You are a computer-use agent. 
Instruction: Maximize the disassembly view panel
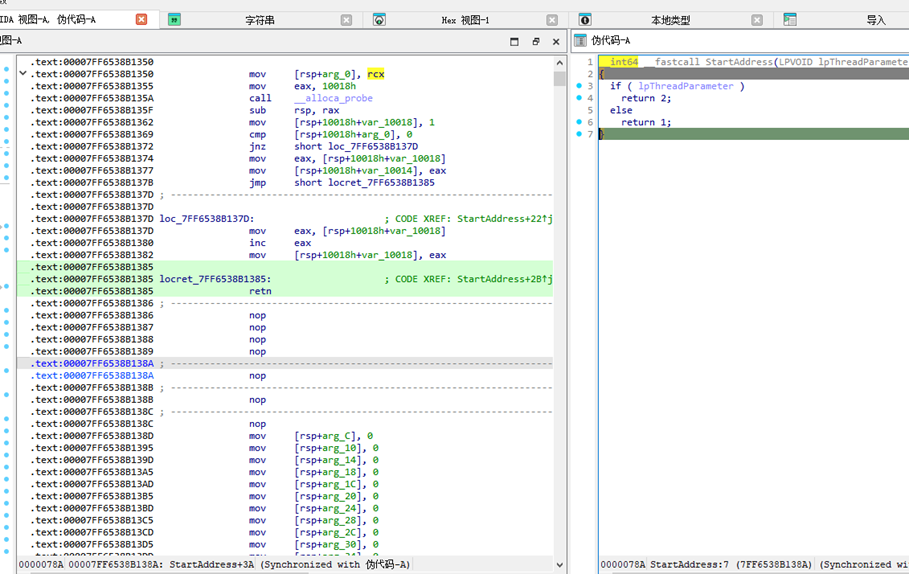pyautogui.click(x=514, y=41)
